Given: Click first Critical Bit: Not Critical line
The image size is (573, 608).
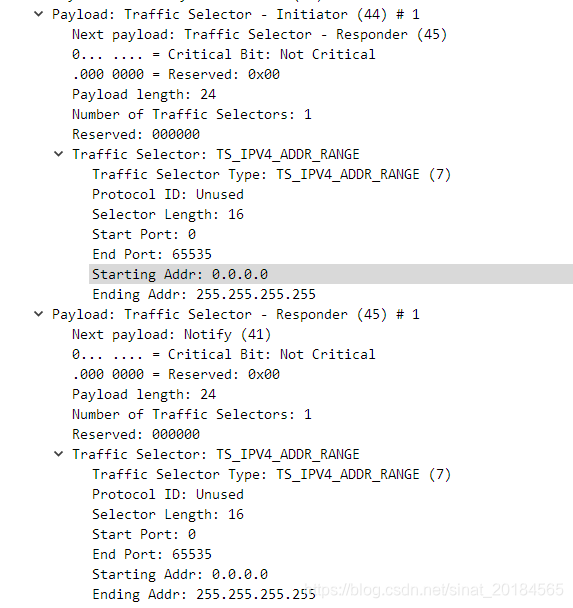Looking at the screenshot, I should click(x=224, y=54).
